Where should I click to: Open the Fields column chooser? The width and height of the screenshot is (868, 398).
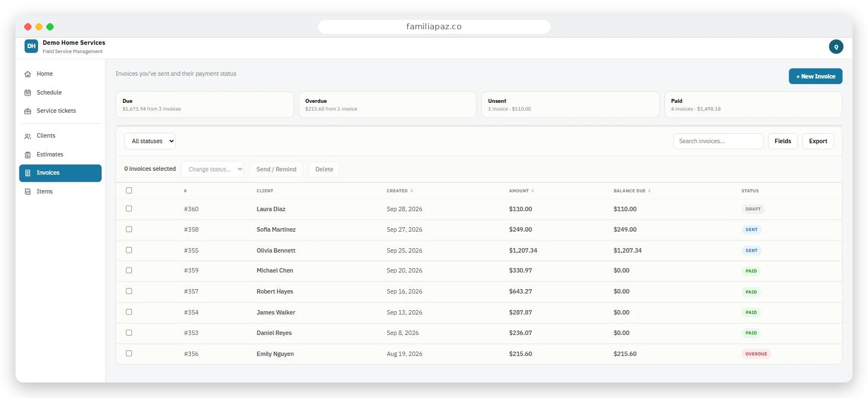[x=782, y=141]
